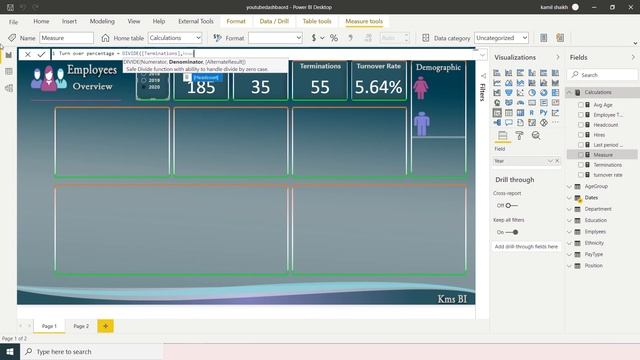Collapse the Fields pane
640x360 pixels.
(633, 57)
